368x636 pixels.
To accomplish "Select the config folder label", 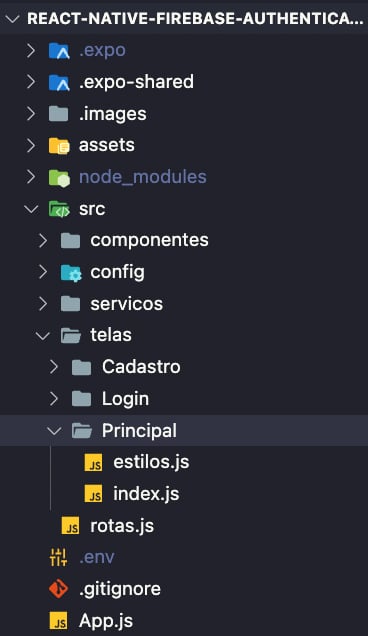I will point(117,273).
